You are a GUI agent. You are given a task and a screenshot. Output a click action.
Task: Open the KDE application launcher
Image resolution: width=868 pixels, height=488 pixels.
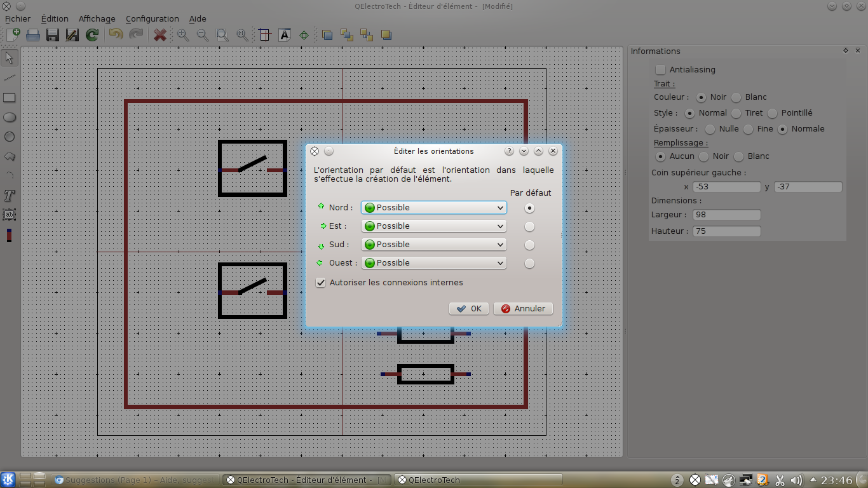pyautogui.click(x=8, y=480)
